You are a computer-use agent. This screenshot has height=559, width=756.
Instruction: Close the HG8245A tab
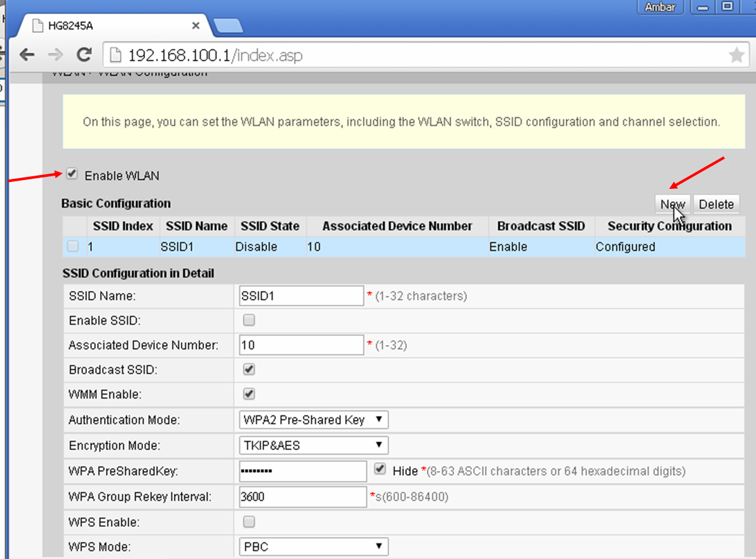click(x=195, y=26)
